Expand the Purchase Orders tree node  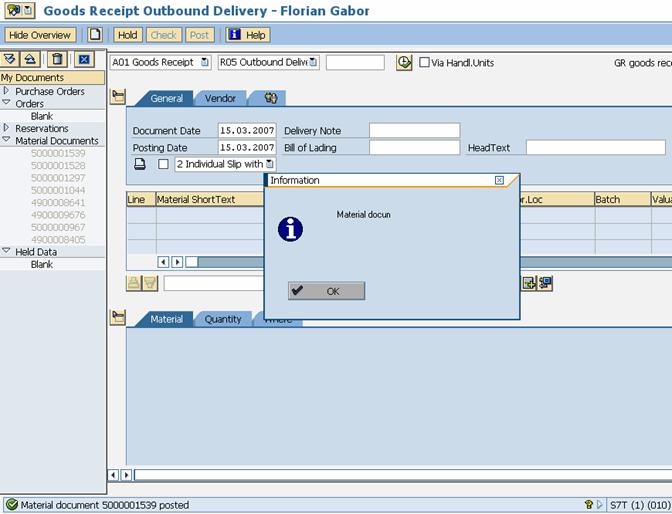(6, 91)
